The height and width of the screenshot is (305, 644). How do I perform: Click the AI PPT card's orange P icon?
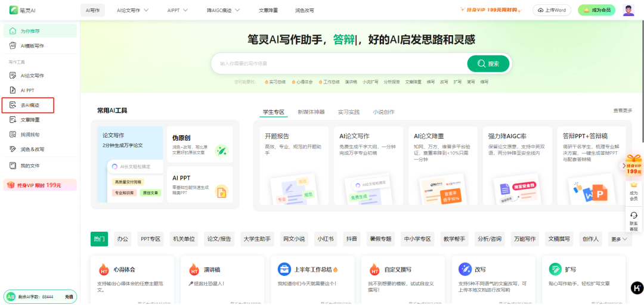coord(222,191)
